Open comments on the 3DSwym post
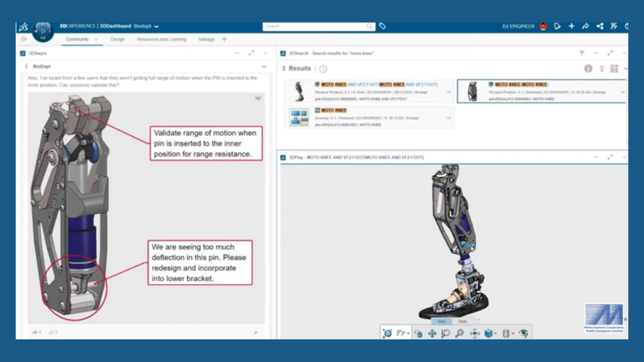644x362 pixels. click(x=53, y=332)
